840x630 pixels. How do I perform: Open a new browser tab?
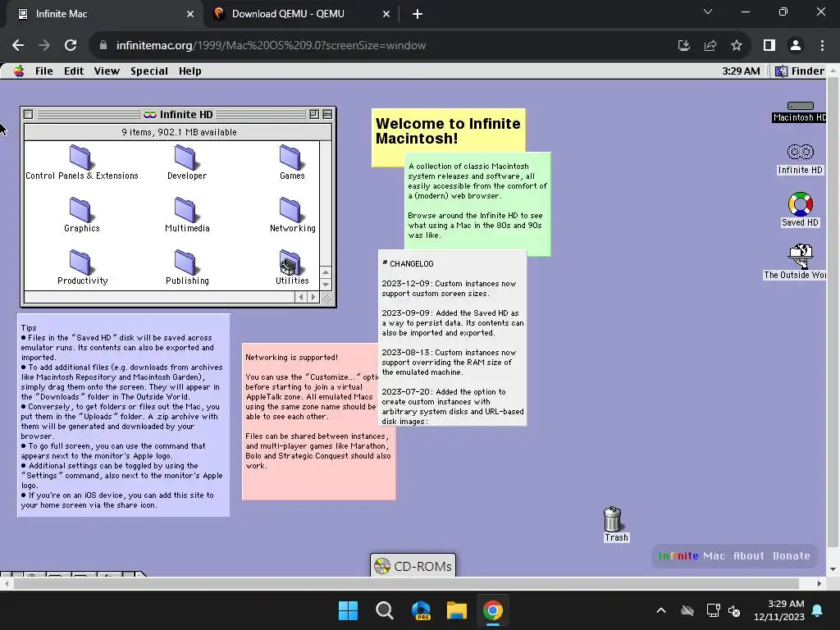[x=418, y=14]
